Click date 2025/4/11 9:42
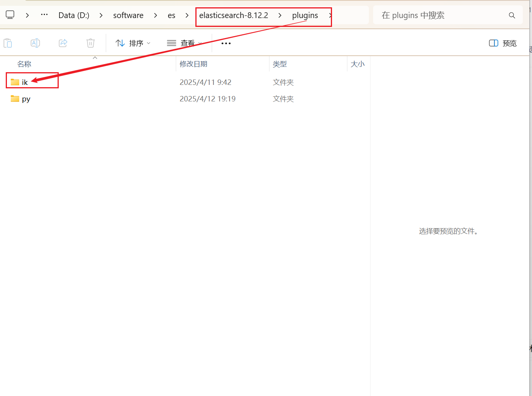 point(205,82)
